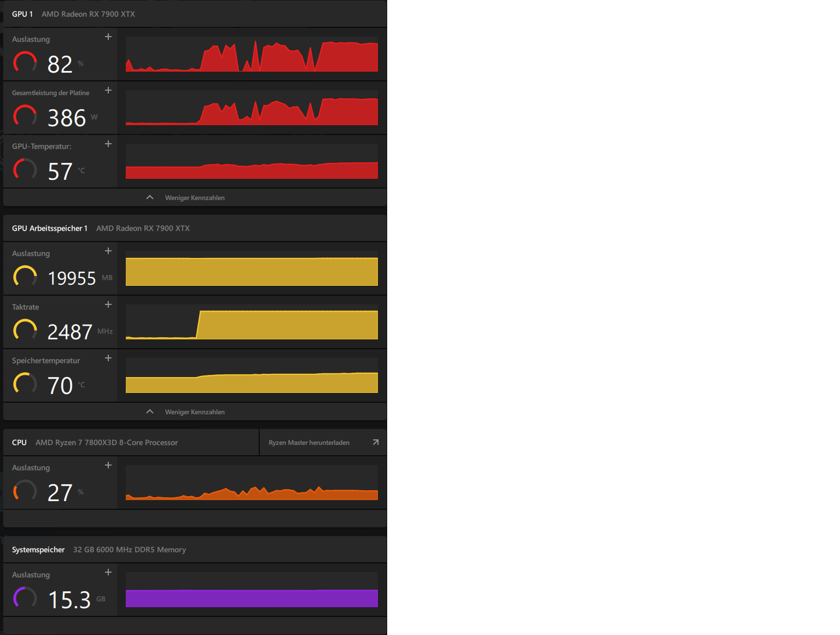The height and width of the screenshot is (635, 840).
Task: Click the plus icon for CPU Auslastung
Action: pos(108,465)
